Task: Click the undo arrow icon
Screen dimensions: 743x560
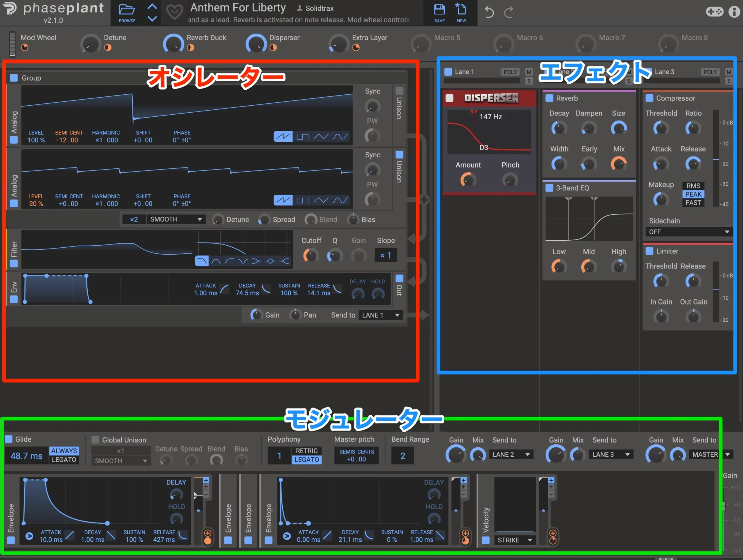Action: [x=489, y=12]
